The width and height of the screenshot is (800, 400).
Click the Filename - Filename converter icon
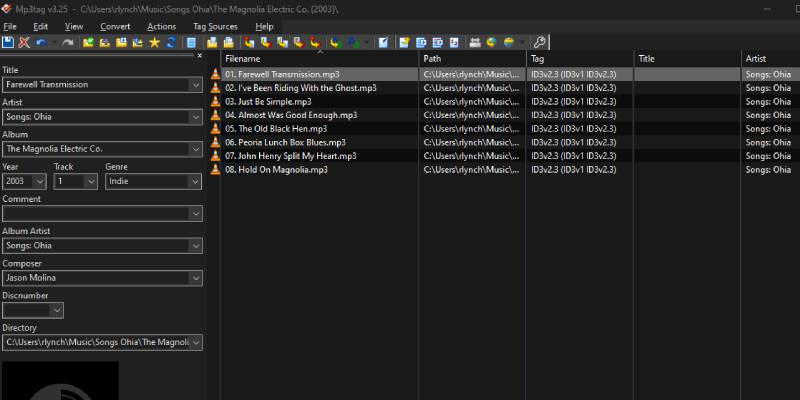click(x=282, y=42)
